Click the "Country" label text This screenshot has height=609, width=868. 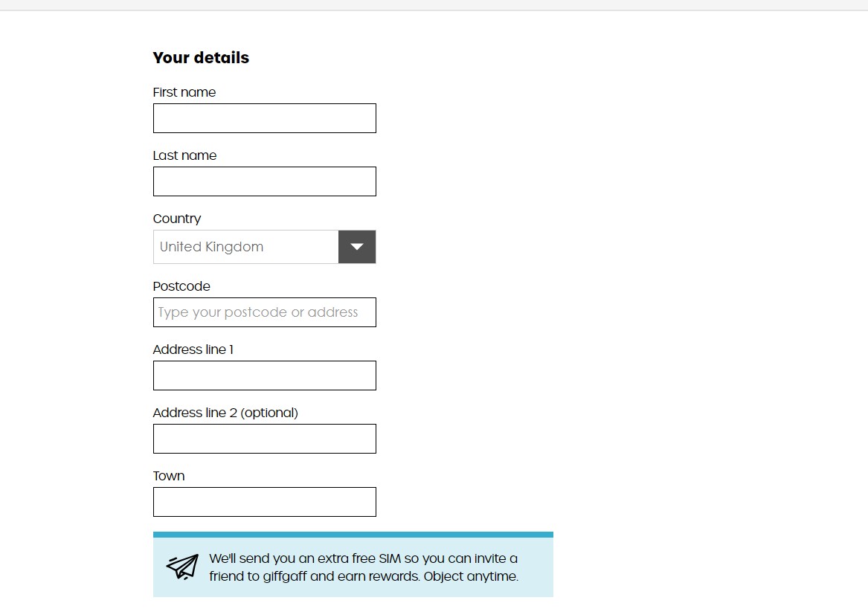click(177, 219)
